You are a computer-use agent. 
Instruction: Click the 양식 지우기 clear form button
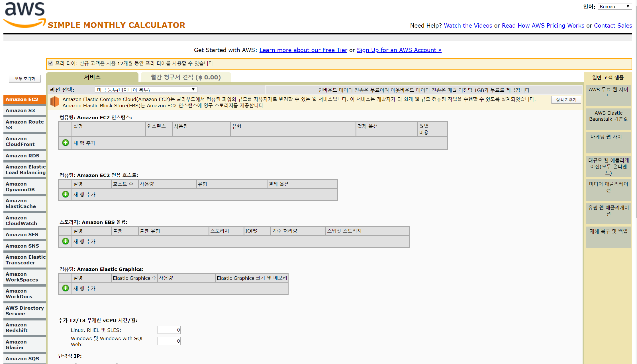pyautogui.click(x=566, y=100)
